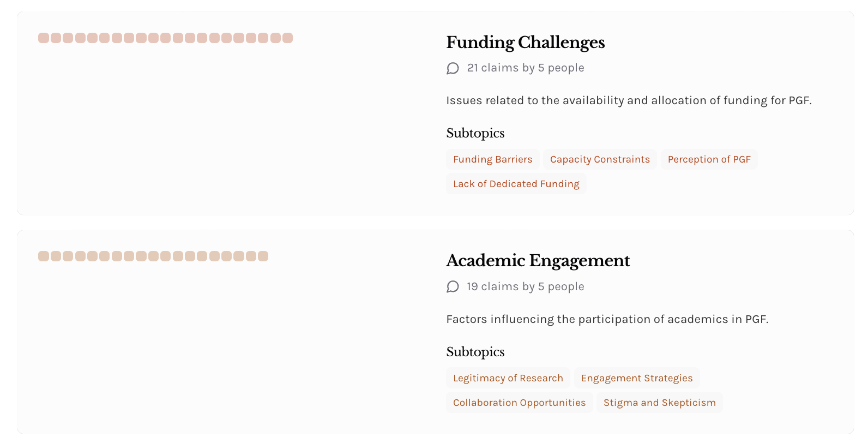Screen dimensions: 868x443
Task: Click the last claim square in Funding Challenges row
Action: tap(287, 38)
